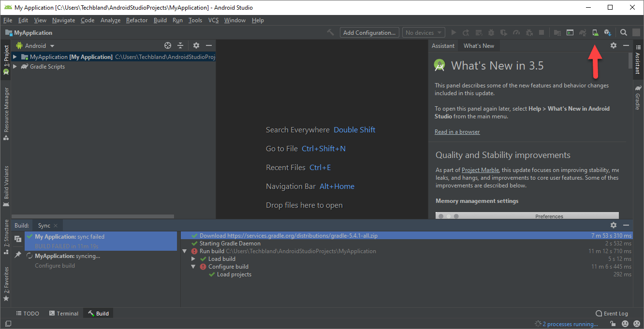Open Logcat via its toolbar icon
644x329 pixels.
[x=570, y=32]
